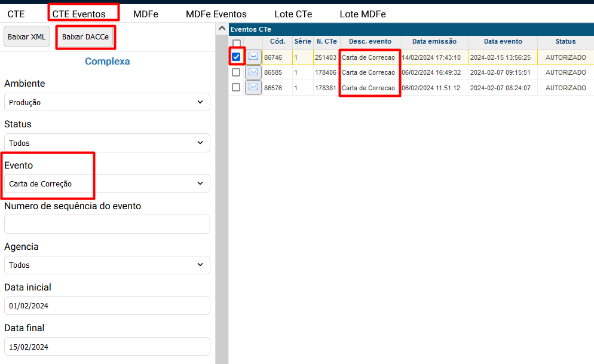The width and height of the screenshot is (594, 364).
Task: Click the Baixar DACCe button
Action: 85,37
